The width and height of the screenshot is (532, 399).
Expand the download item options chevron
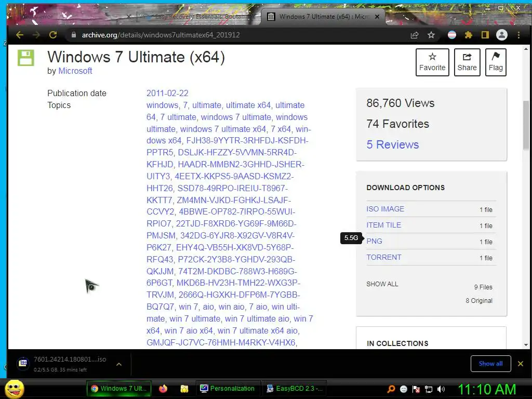click(119, 364)
